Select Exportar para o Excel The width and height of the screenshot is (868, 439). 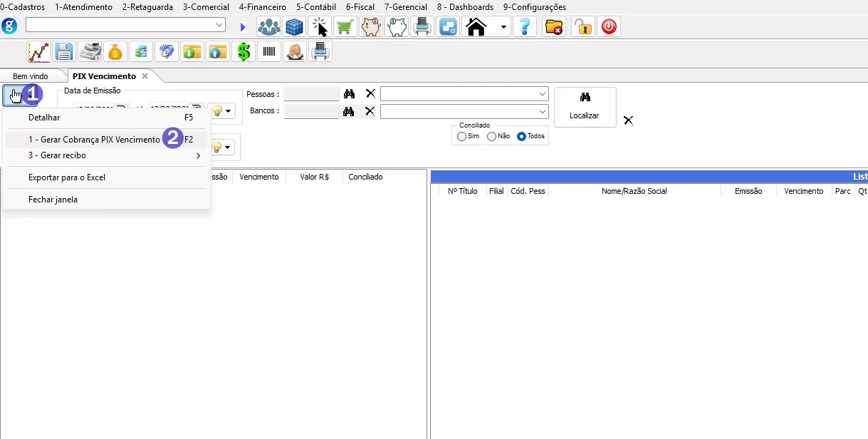point(67,177)
